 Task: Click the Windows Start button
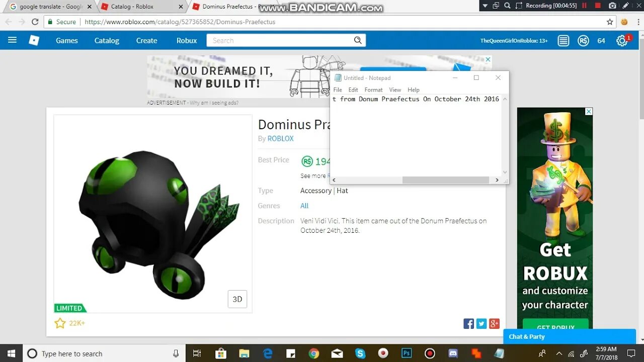click(11, 353)
